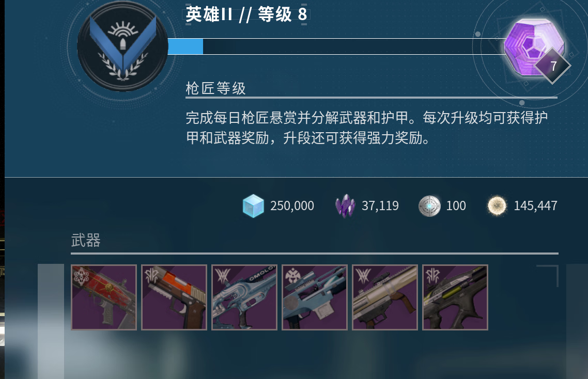The image size is (588, 379).
Task: Select the black yellow-accented rifle weapon
Action: 455,297
